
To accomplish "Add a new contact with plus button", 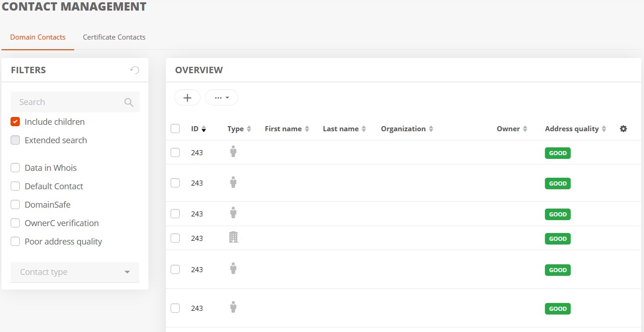I will tap(187, 98).
